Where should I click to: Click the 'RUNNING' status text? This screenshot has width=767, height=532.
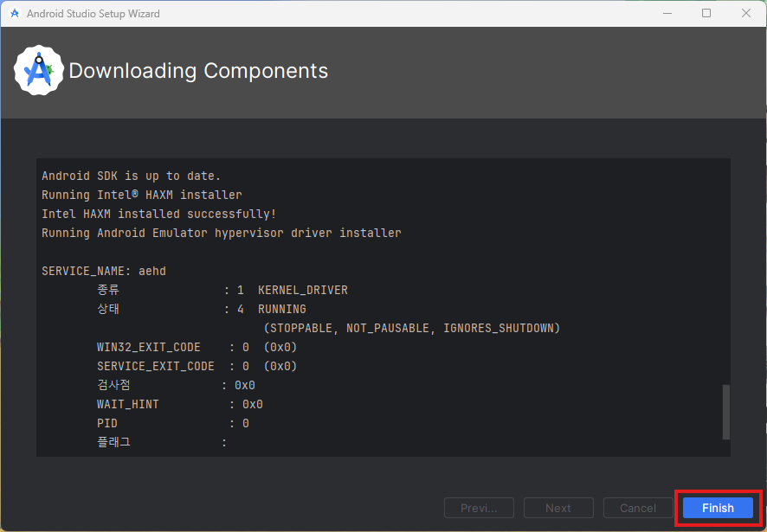(281, 309)
